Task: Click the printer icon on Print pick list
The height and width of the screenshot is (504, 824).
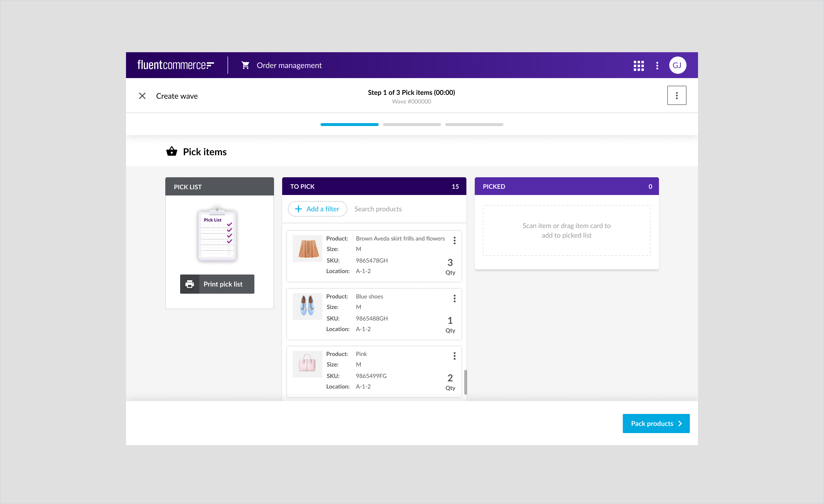Action: click(x=190, y=284)
